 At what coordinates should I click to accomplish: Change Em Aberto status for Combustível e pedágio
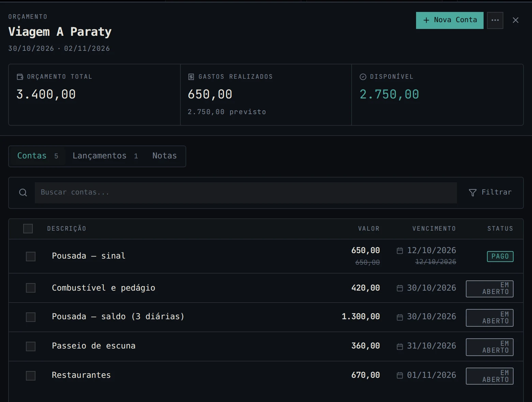[x=490, y=289]
